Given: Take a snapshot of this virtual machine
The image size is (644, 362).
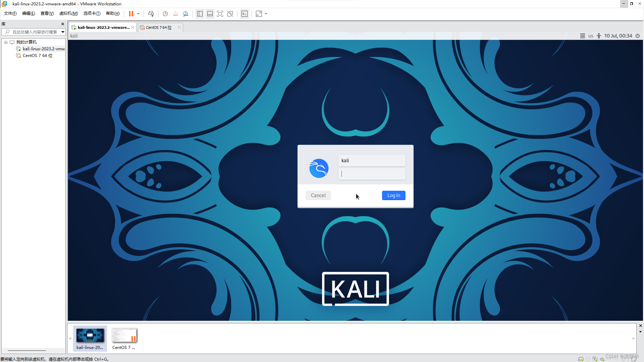Looking at the screenshot, I should (165, 14).
